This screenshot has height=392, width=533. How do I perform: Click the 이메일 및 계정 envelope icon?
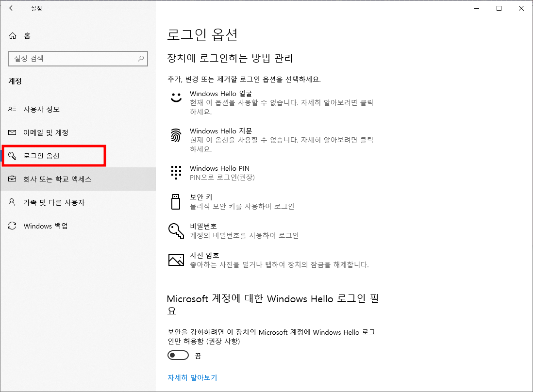coord(12,132)
